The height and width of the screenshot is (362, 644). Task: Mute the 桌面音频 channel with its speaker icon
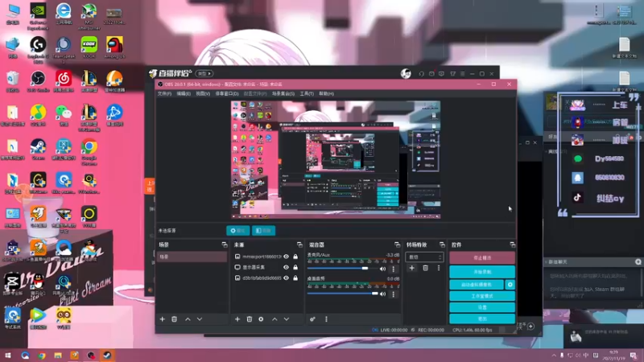pyautogui.click(x=383, y=294)
